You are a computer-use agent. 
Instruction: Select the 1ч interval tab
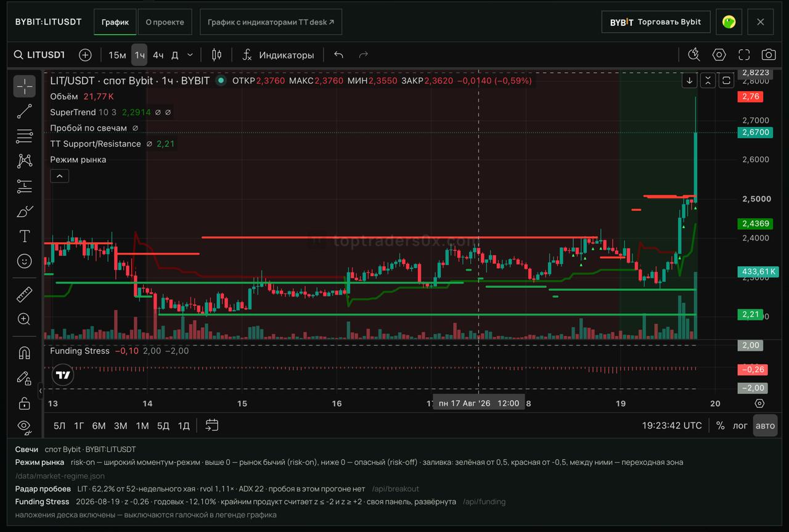pyautogui.click(x=140, y=55)
